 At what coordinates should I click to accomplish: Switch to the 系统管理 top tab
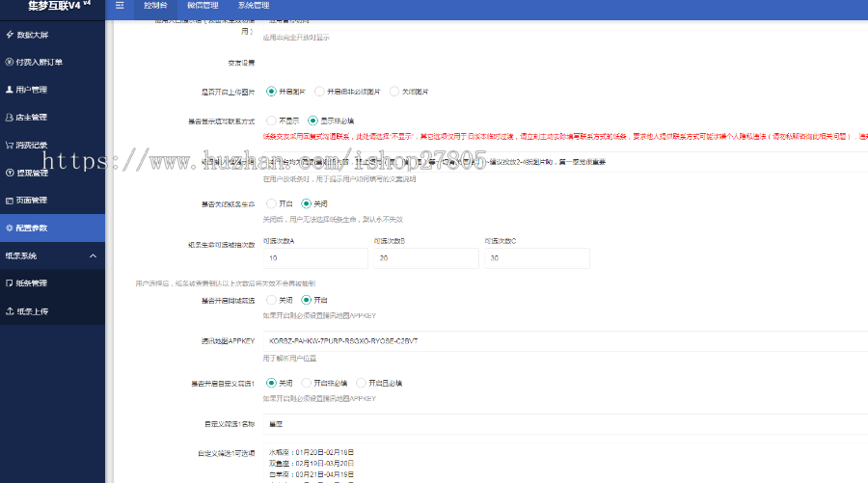click(254, 6)
